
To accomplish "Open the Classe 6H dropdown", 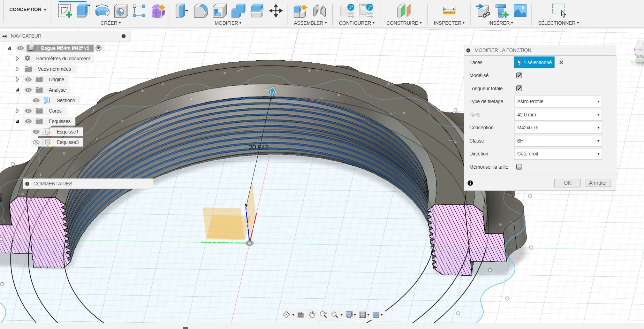I will coord(558,141).
